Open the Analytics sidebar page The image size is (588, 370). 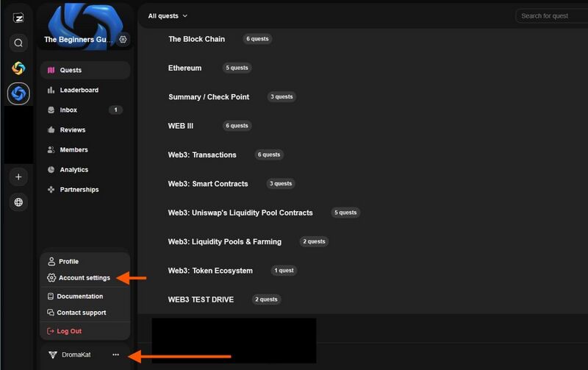tap(73, 170)
